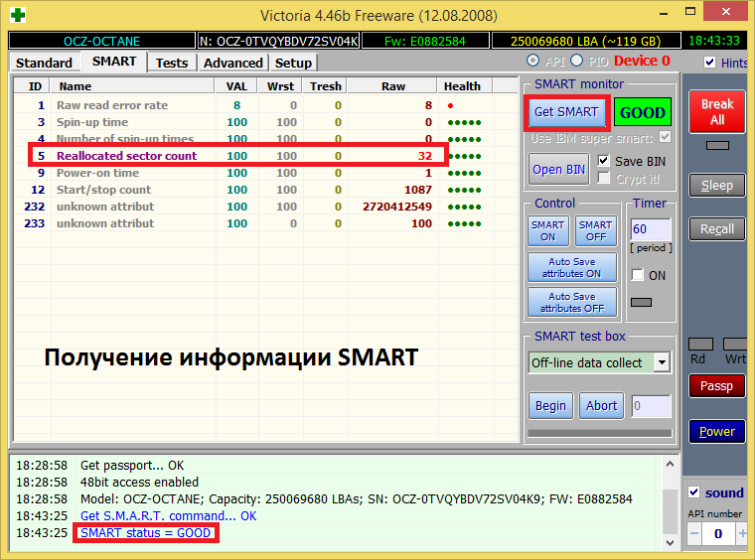
Task: Click the green GOOD status indicator
Action: point(643,112)
